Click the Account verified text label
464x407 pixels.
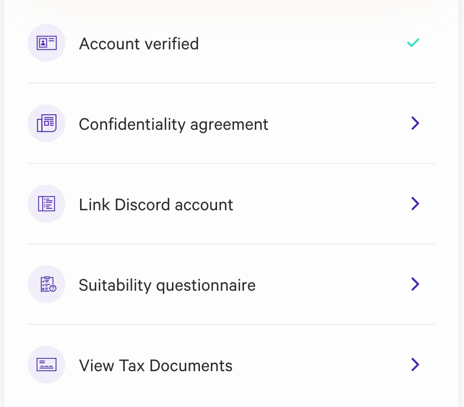click(x=139, y=44)
